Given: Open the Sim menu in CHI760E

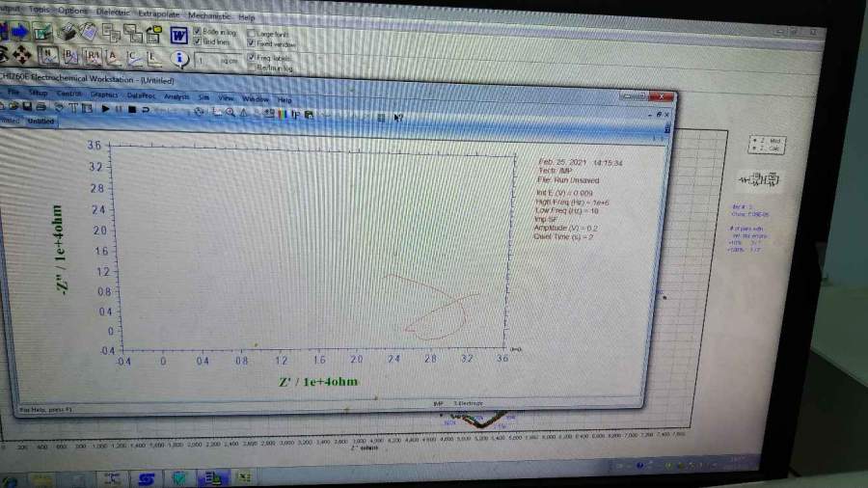Looking at the screenshot, I should 203,97.
